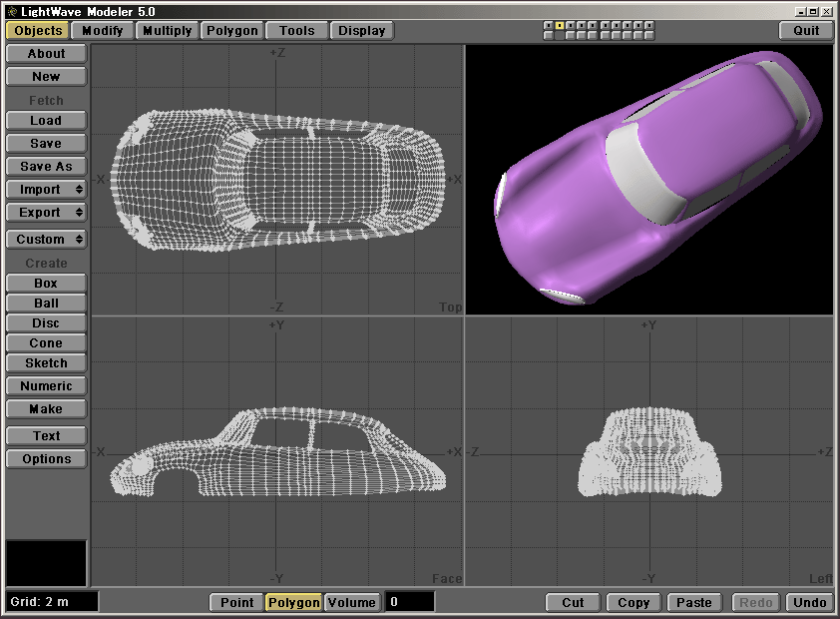Create a Ball primitive

[x=46, y=304]
